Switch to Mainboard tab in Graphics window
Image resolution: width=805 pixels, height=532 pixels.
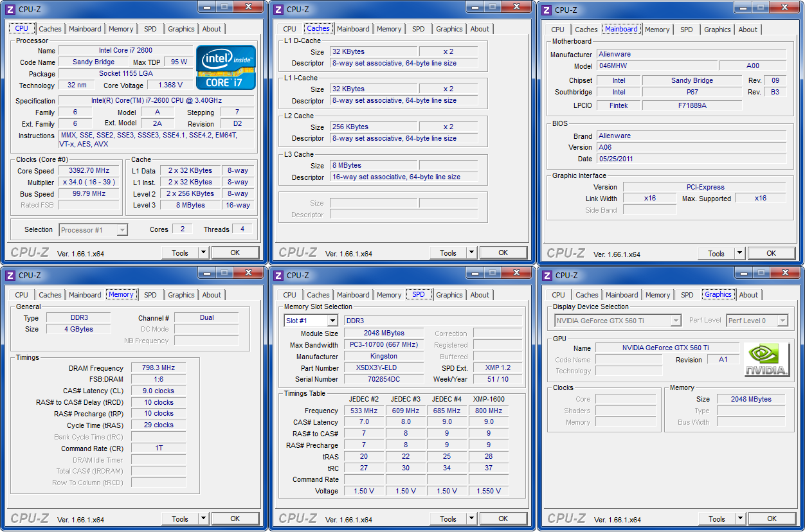click(622, 295)
